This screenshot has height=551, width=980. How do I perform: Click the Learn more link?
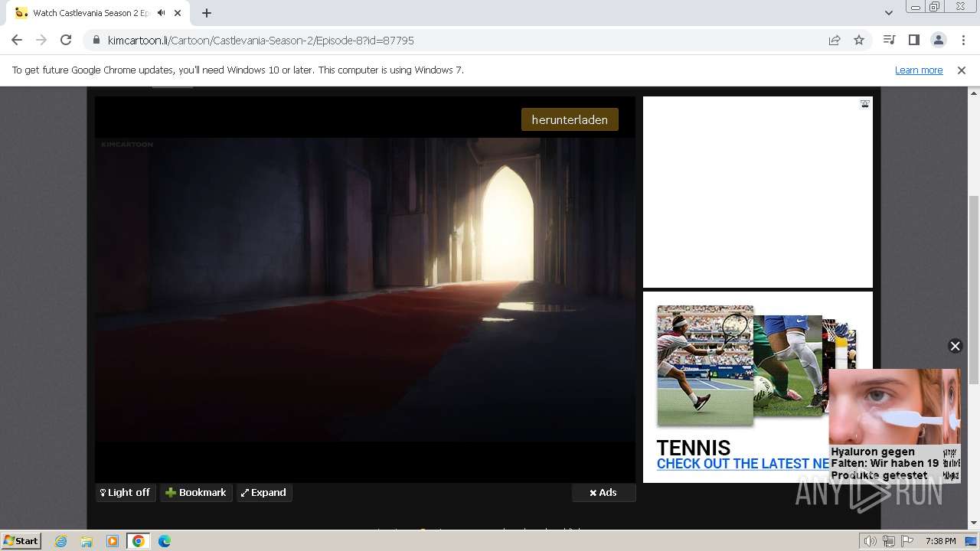pos(919,70)
